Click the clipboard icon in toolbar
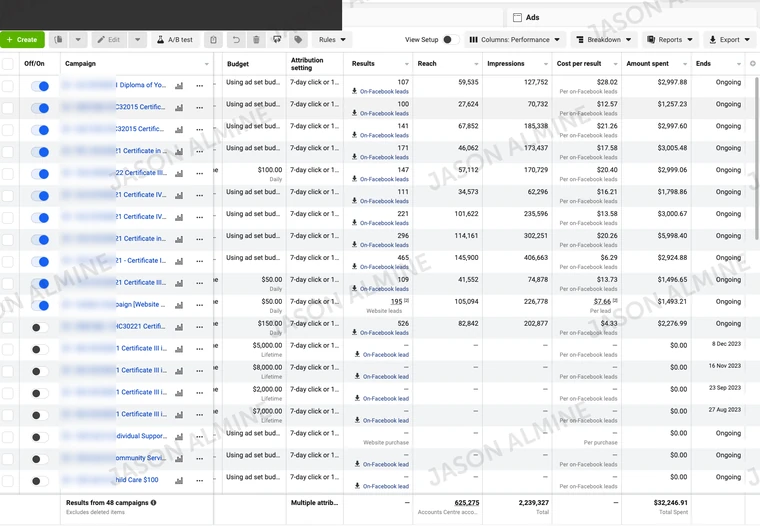Image resolution: width=760 pixels, height=526 pixels. coord(213,40)
